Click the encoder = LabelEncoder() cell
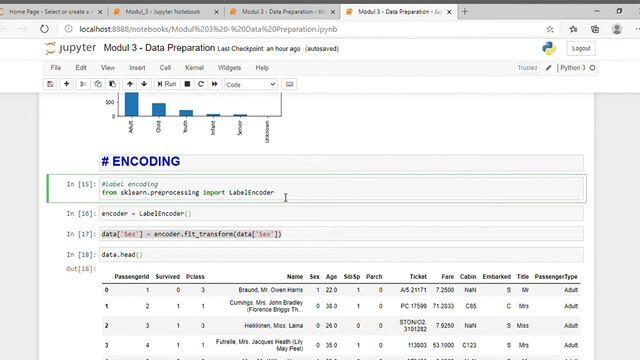 pos(342,213)
